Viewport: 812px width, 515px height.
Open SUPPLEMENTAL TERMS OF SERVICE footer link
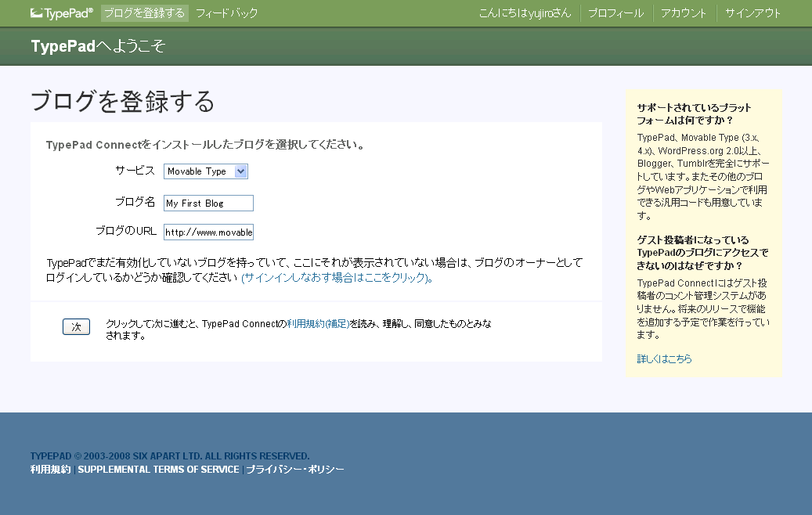pyautogui.click(x=158, y=470)
